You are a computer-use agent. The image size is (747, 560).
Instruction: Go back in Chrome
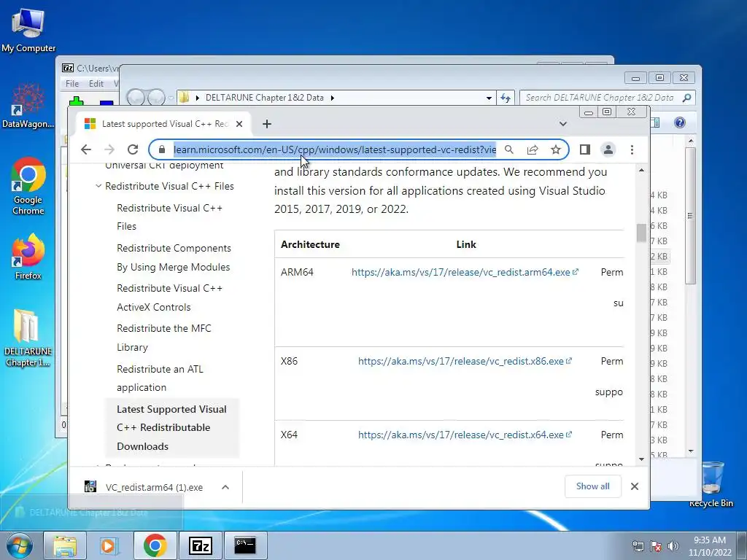86,149
